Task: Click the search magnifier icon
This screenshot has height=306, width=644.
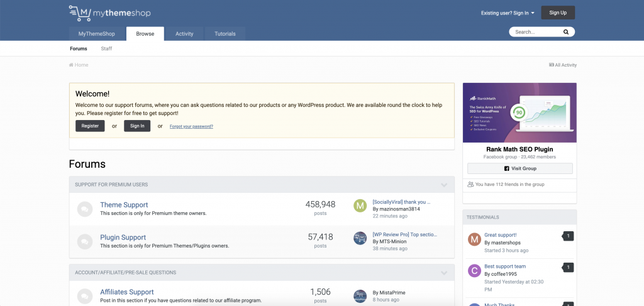Action: coord(565,32)
